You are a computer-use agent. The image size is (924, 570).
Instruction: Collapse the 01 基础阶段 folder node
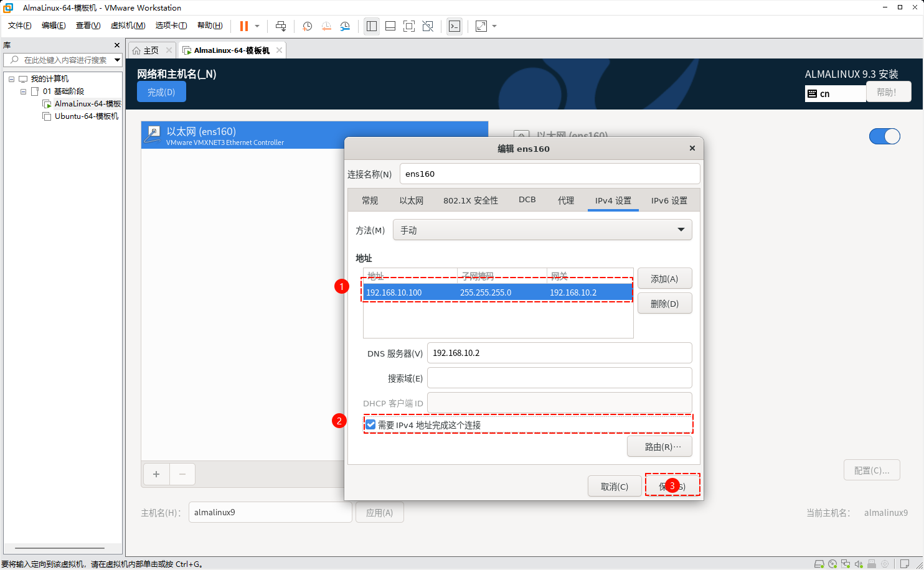point(23,91)
